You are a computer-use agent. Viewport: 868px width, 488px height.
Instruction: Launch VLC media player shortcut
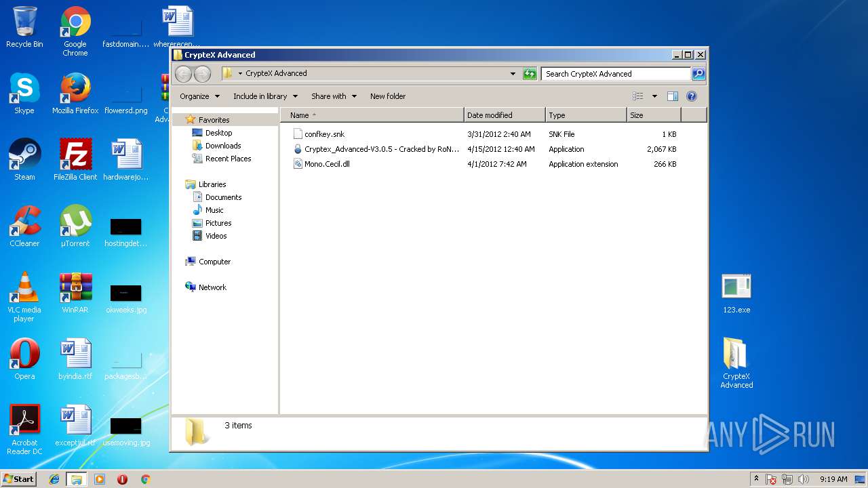click(24, 298)
